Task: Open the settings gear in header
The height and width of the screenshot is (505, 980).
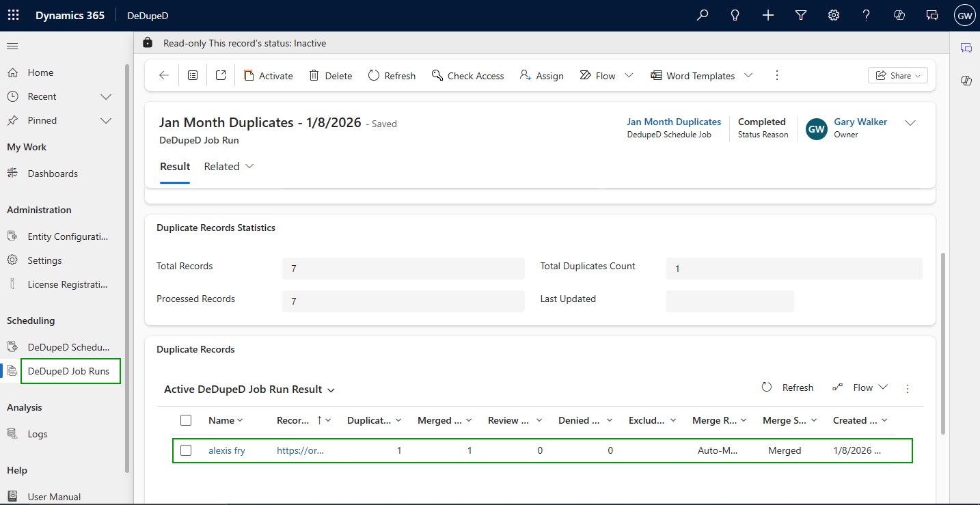Action: (x=834, y=15)
